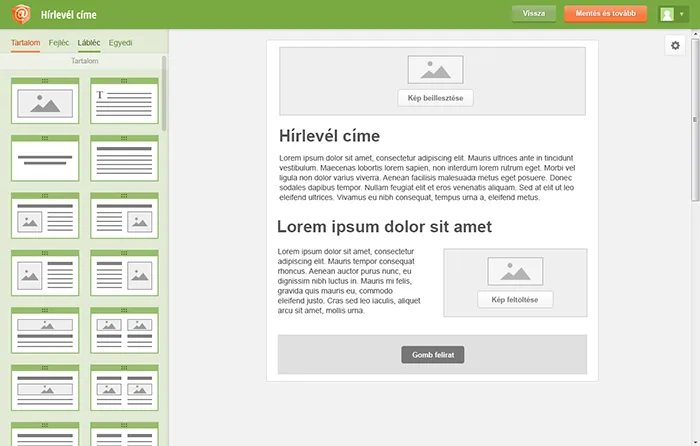
Task: Choose the heading with full text block
Action: tap(124, 158)
